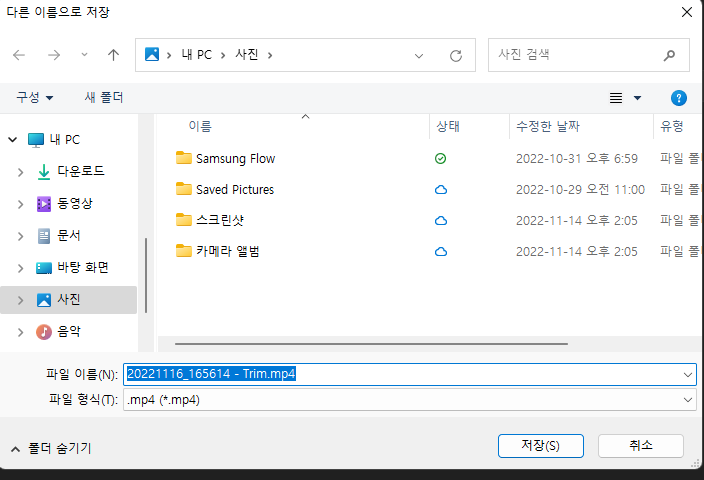704x480 pixels.
Task: Expand the 사진 tree node
Action: point(20,300)
